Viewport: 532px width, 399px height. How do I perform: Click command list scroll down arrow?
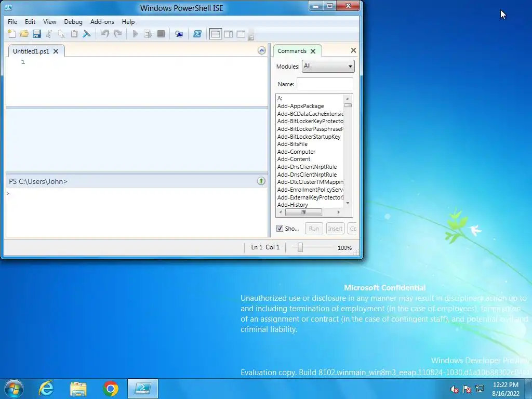click(x=348, y=203)
